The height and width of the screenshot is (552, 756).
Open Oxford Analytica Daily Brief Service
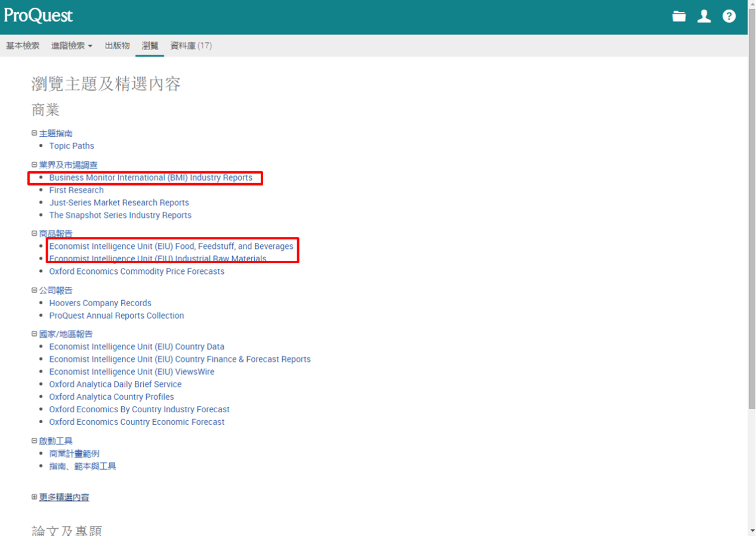[x=115, y=384]
